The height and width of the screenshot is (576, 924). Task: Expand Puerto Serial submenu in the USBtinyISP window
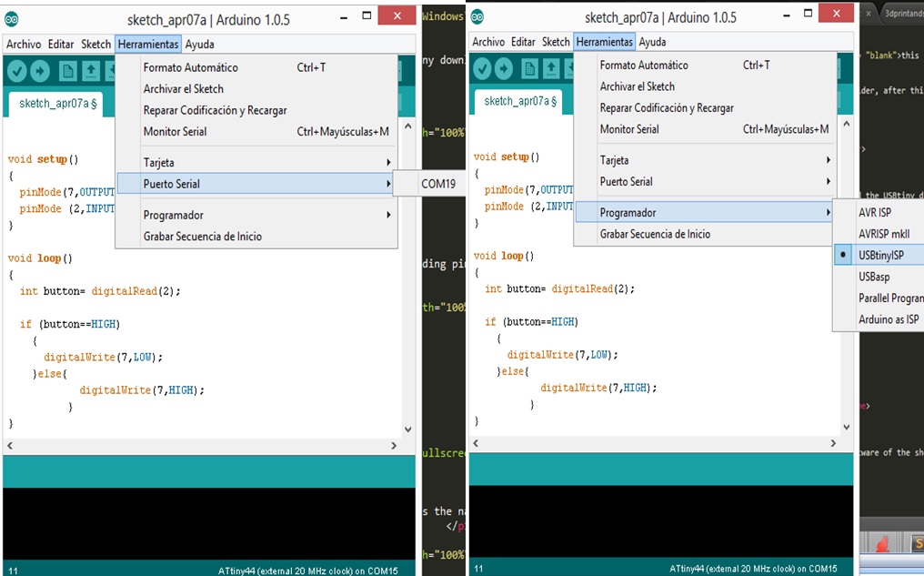[x=706, y=182]
